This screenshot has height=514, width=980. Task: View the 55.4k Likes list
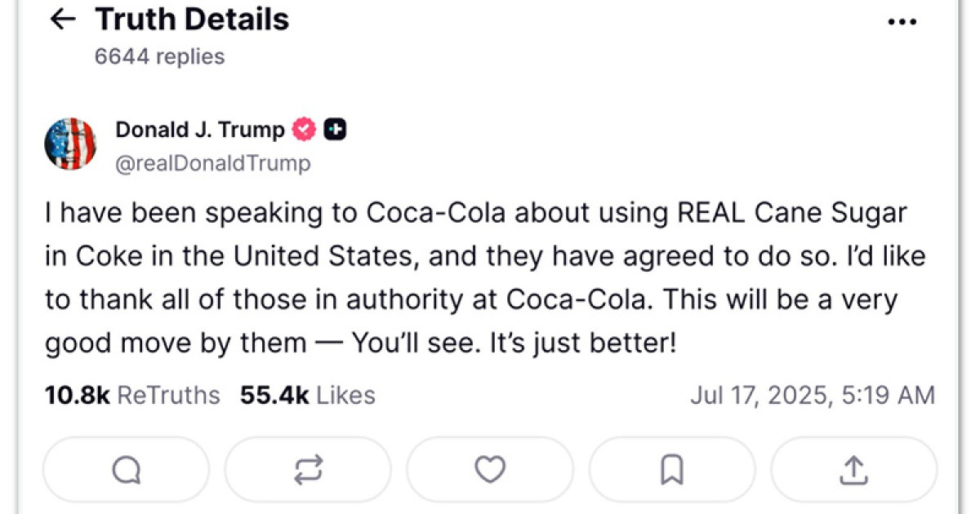pos(307,396)
